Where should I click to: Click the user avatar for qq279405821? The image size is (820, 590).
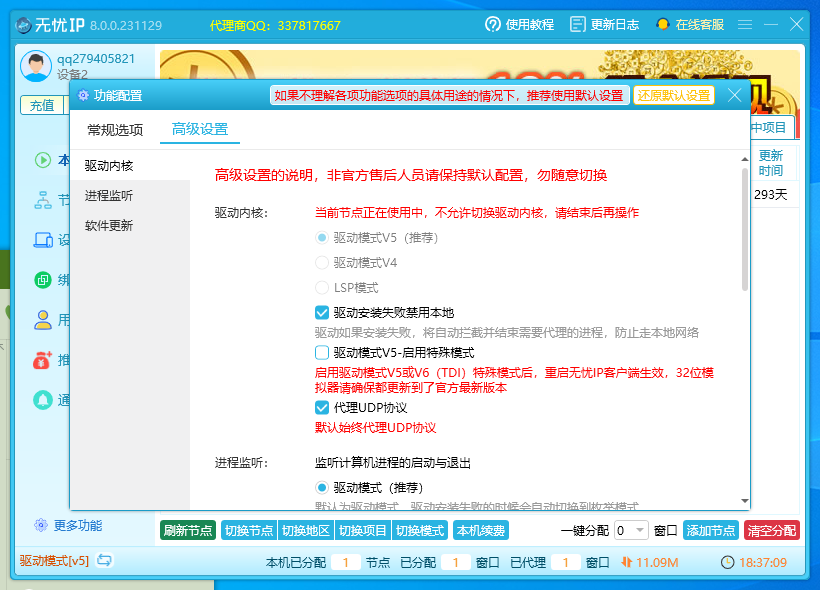point(36,66)
